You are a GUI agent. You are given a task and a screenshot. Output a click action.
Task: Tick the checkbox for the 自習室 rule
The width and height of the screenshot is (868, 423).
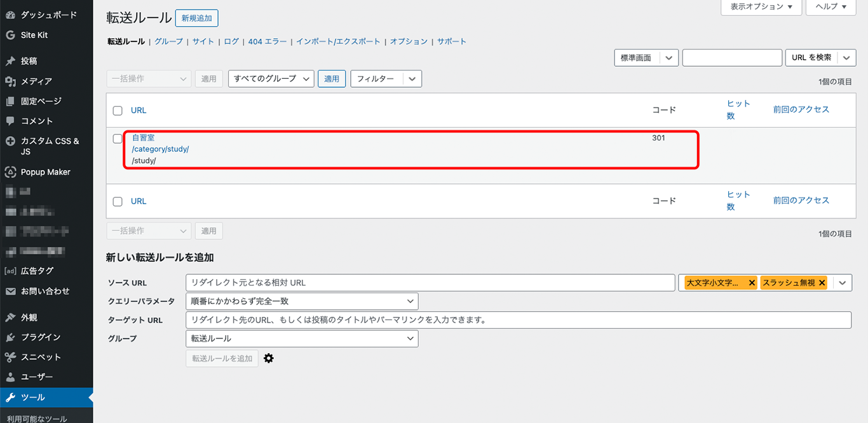point(118,139)
